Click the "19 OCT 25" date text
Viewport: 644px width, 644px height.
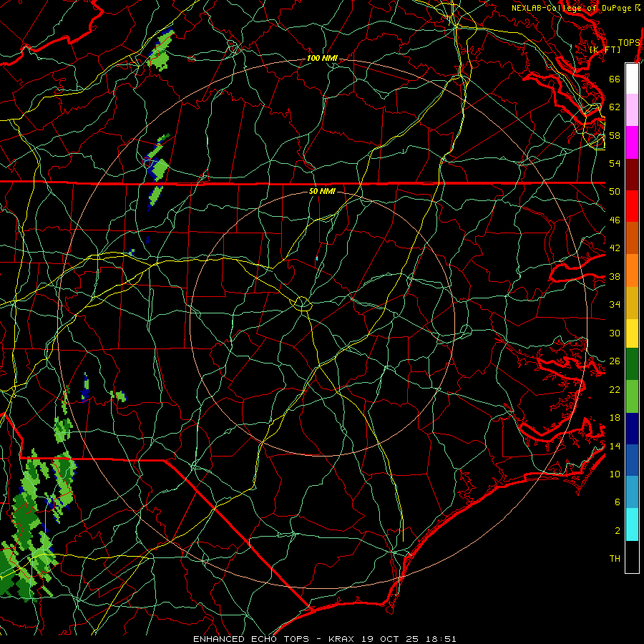390,639
